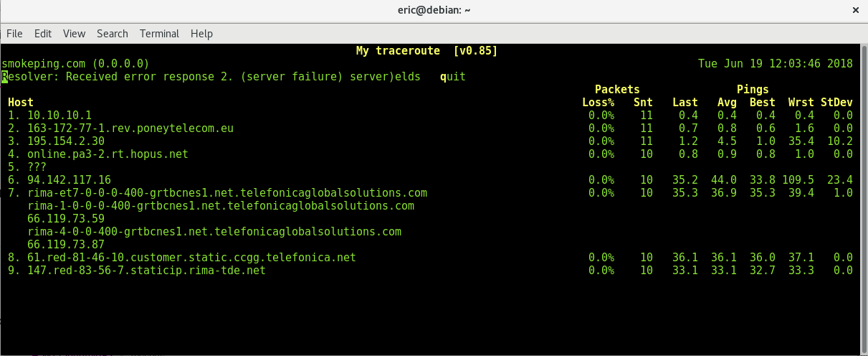Screen dimensions: 868x356
Task: Click the Last column header
Action: [x=685, y=103]
